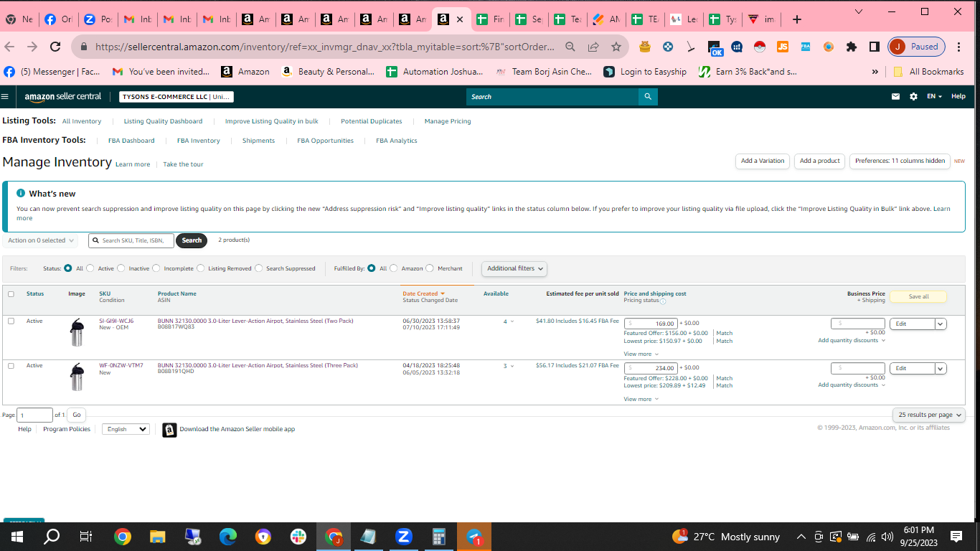Image resolution: width=980 pixels, height=551 pixels.
Task: Open the Zoom app from the taskbar
Action: click(x=404, y=537)
